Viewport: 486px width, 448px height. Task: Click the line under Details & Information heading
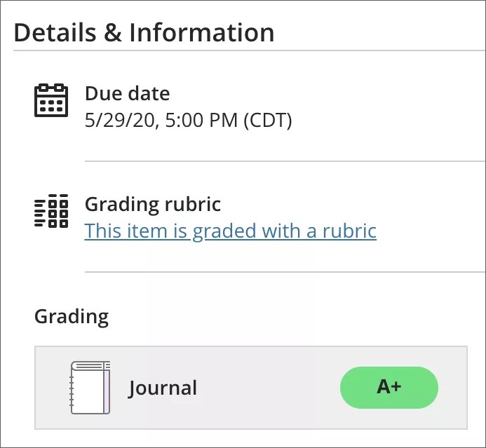tap(245, 50)
